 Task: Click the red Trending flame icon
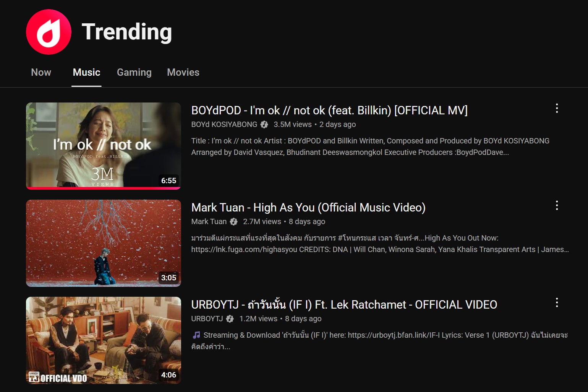coord(49,32)
